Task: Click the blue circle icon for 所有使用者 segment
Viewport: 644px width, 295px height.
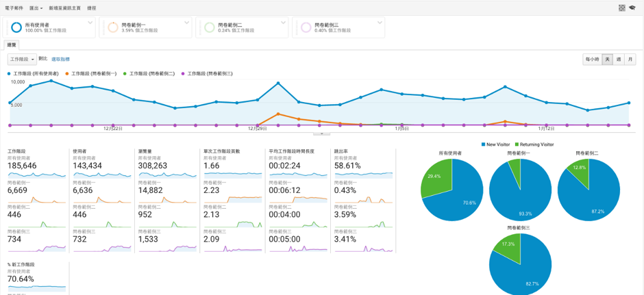Action: tap(16, 27)
